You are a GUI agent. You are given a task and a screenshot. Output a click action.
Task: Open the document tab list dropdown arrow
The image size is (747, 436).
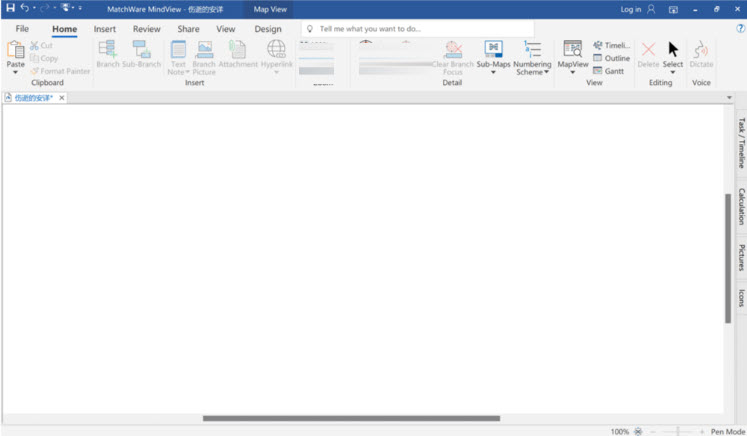[729, 98]
